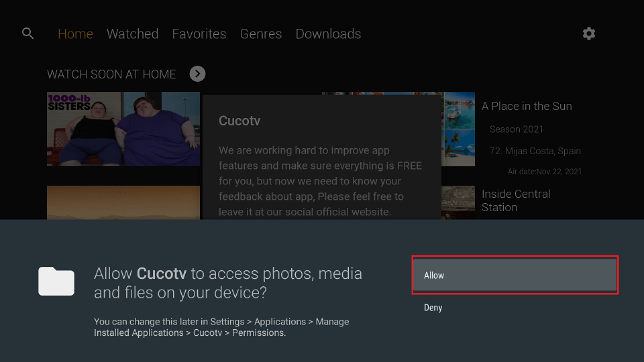Click the Inside Central Station title
Image resolution: width=644 pixels, height=362 pixels.
516,200
